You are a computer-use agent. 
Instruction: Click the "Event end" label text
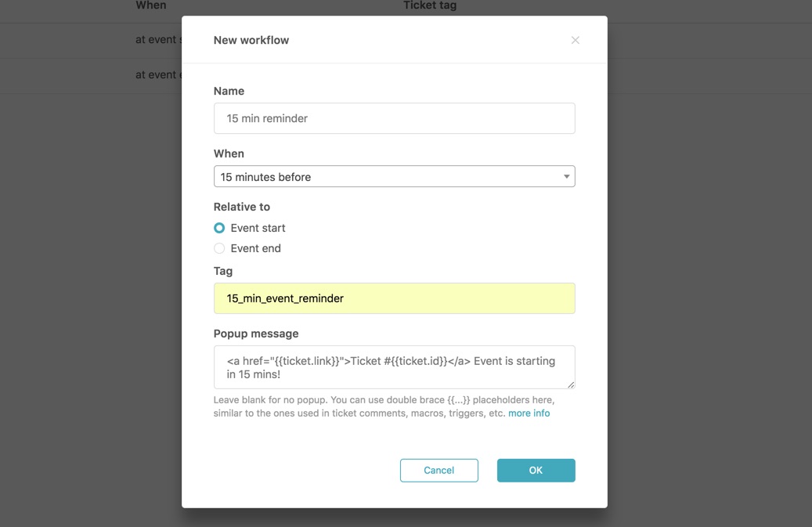pyautogui.click(x=256, y=248)
